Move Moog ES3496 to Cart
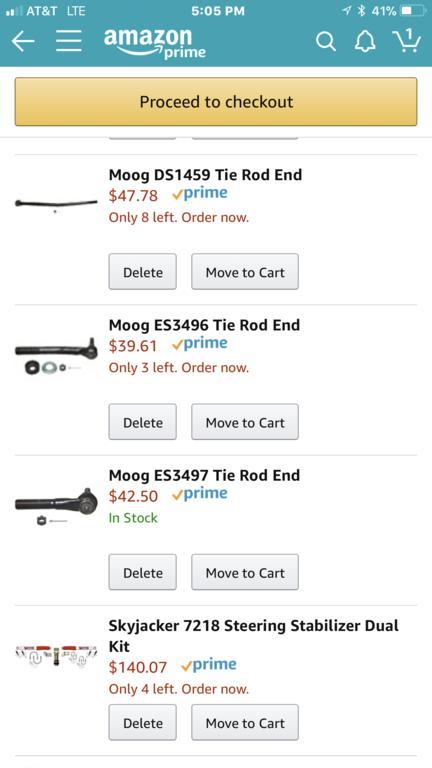Image resolution: width=432 pixels, height=768 pixels. 245,422
